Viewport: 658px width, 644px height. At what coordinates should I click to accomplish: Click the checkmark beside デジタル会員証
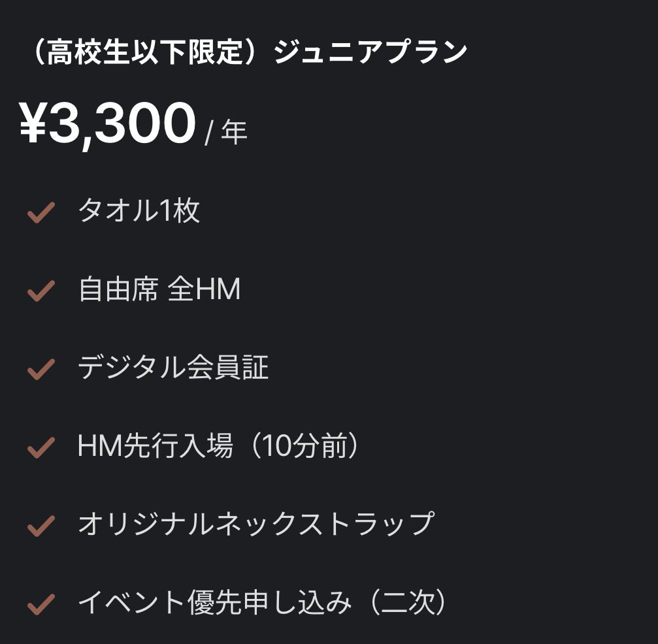click(x=40, y=370)
